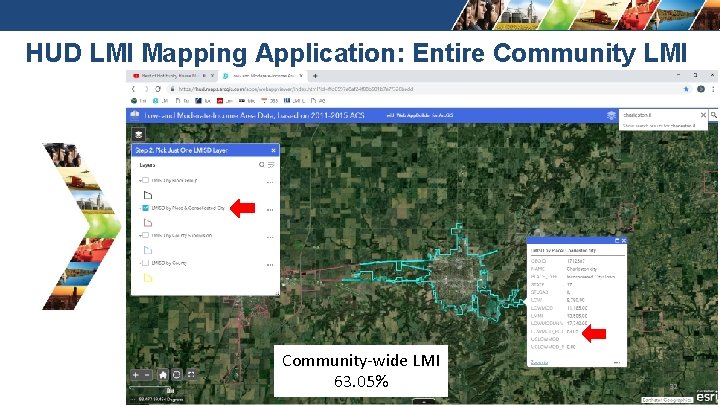Clear the 'charleston il' search text

click(703, 115)
